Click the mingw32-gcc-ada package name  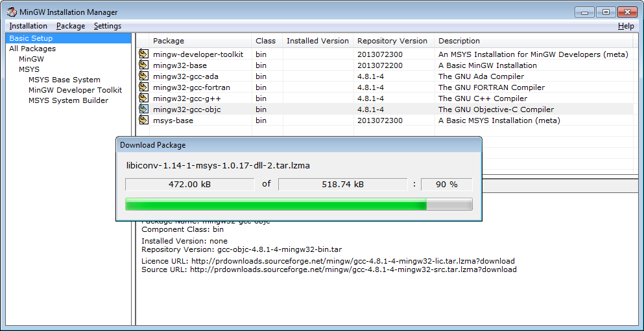(x=185, y=76)
